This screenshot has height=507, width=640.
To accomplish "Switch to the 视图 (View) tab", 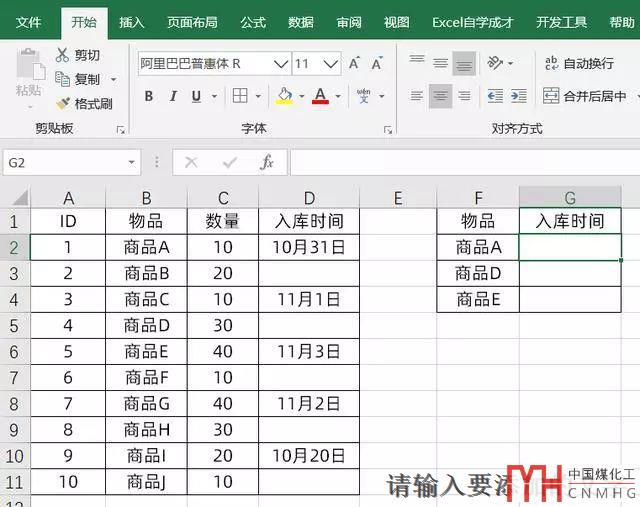I will pos(396,22).
